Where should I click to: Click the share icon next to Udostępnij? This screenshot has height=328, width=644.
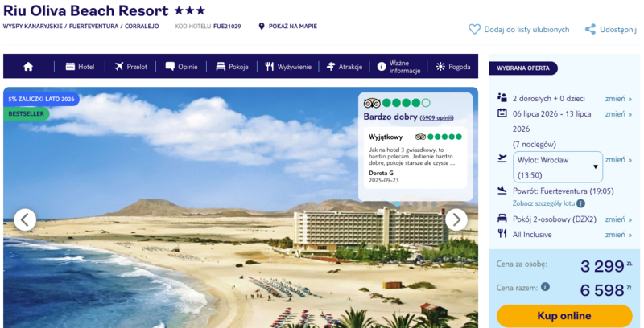tap(590, 29)
